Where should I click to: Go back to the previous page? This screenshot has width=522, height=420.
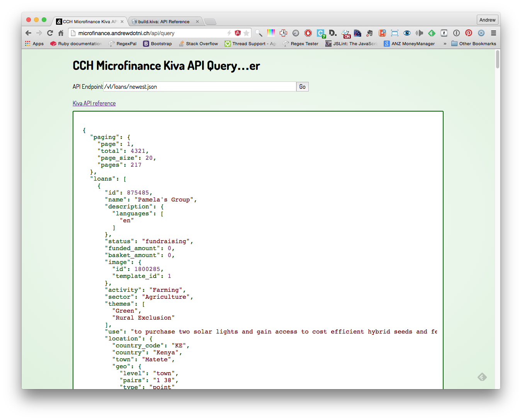(28, 33)
